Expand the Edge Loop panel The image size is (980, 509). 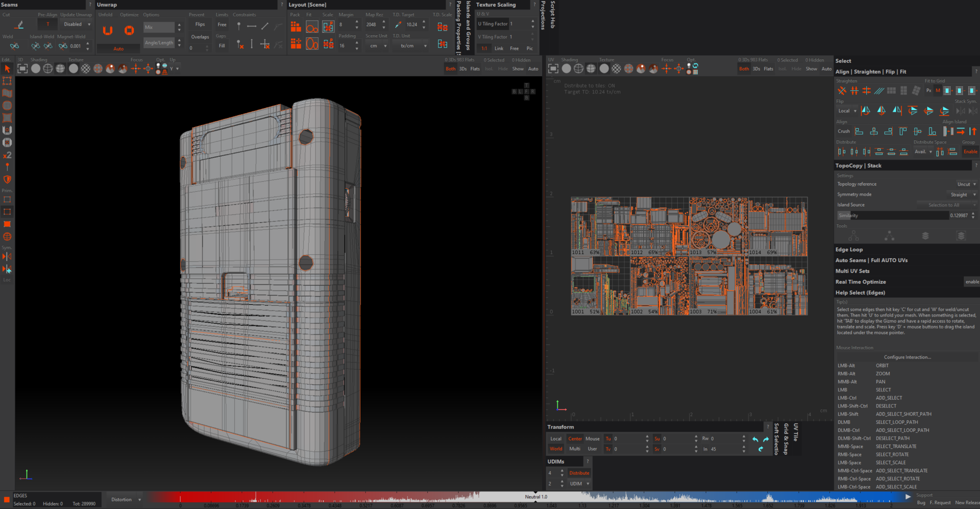[x=849, y=250]
